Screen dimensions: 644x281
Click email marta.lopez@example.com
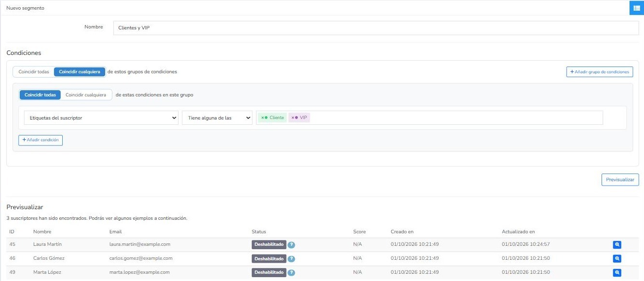pos(139,272)
